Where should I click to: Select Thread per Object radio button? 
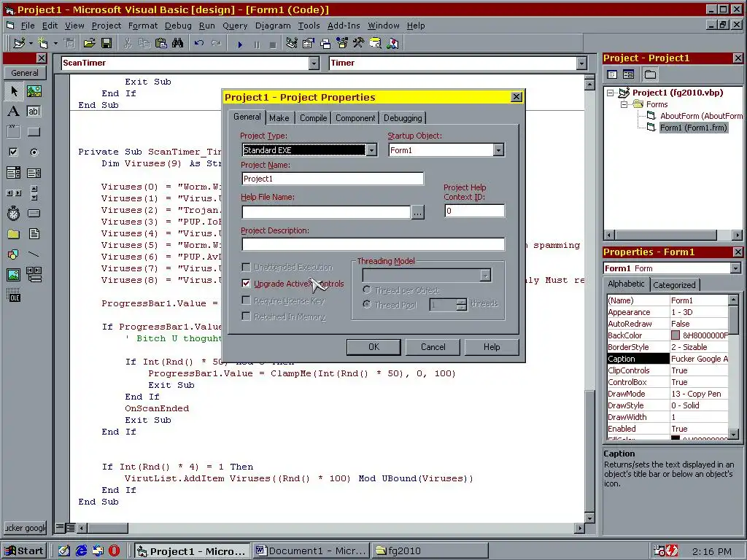pyautogui.click(x=367, y=290)
